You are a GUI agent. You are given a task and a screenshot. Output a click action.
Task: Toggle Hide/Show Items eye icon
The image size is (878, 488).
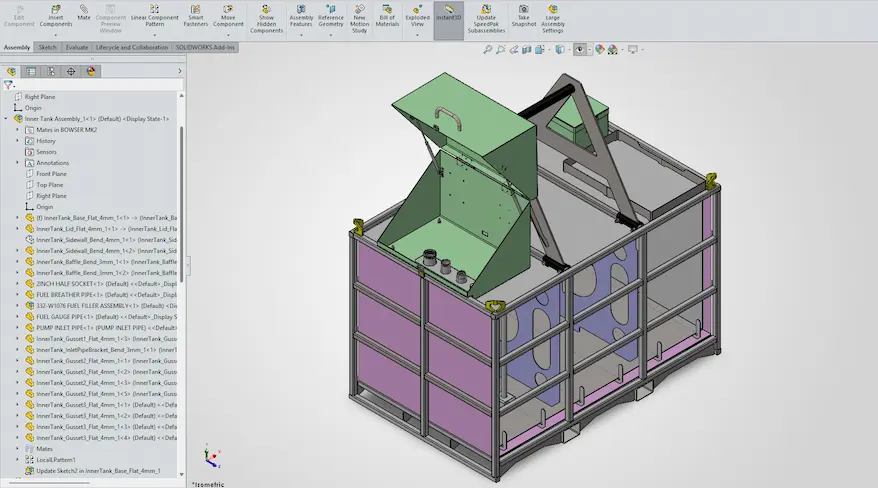[x=580, y=50]
